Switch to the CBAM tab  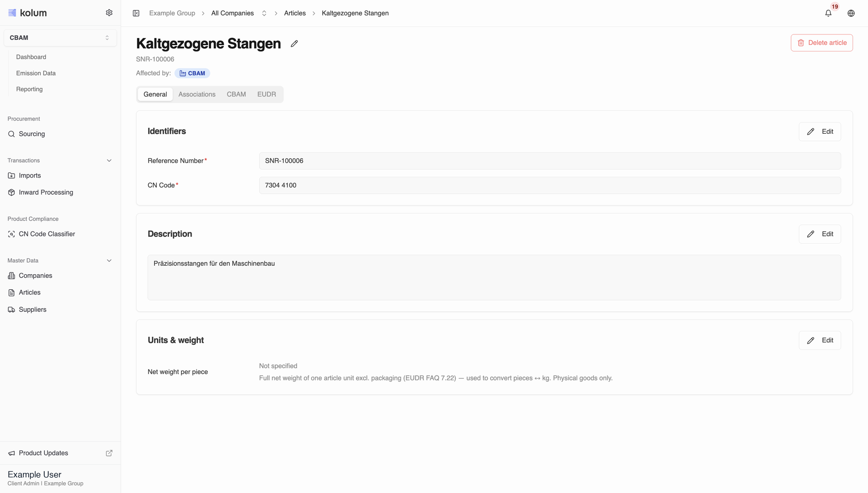(236, 94)
